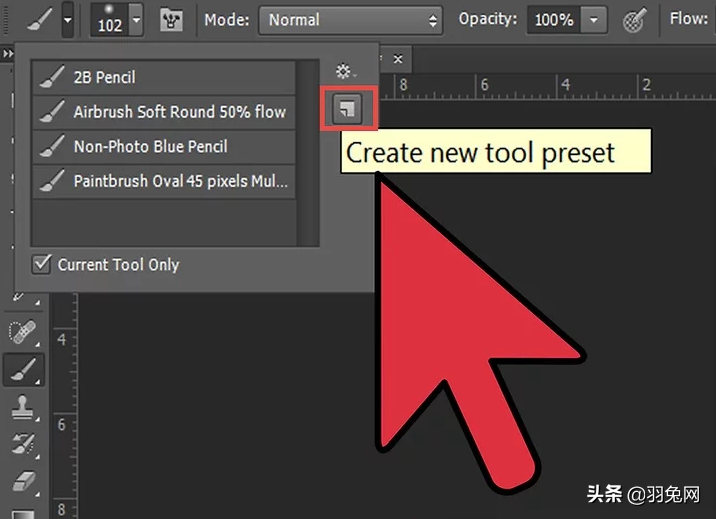
Task: Toggle the Brush panel icon
Action: [172, 20]
